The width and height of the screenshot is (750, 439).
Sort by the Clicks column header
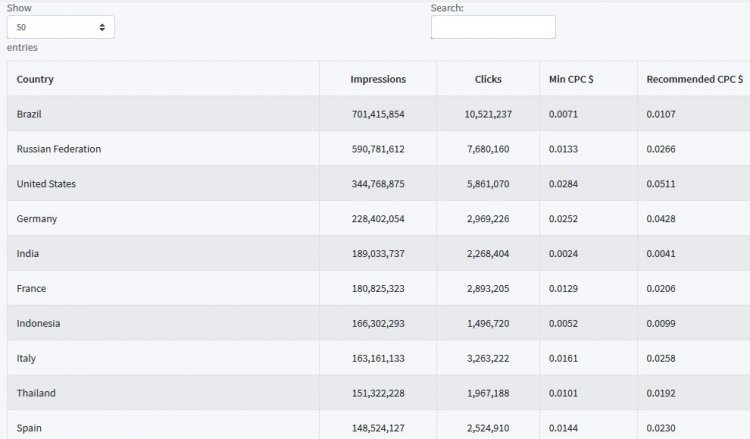pos(488,79)
